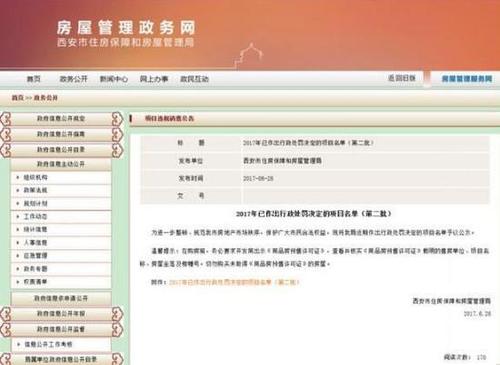
Task: Click the 阅读次数 read counter
Action: click(465, 357)
